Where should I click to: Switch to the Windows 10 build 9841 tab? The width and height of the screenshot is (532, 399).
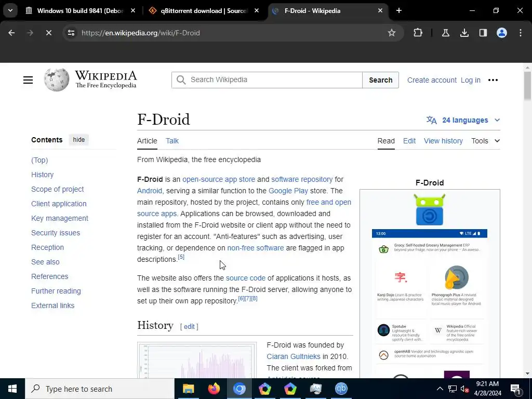(x=80, y=11)
